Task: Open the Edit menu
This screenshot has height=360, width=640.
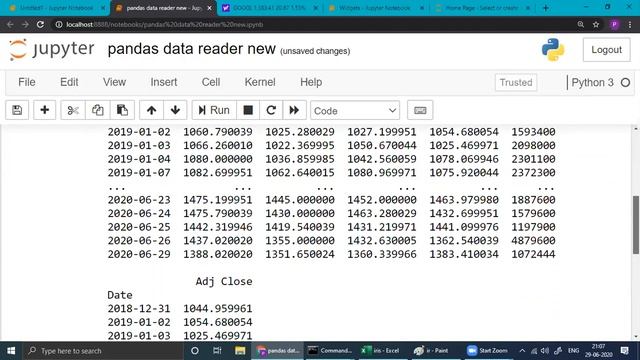Action: click(x=69, y=82)
